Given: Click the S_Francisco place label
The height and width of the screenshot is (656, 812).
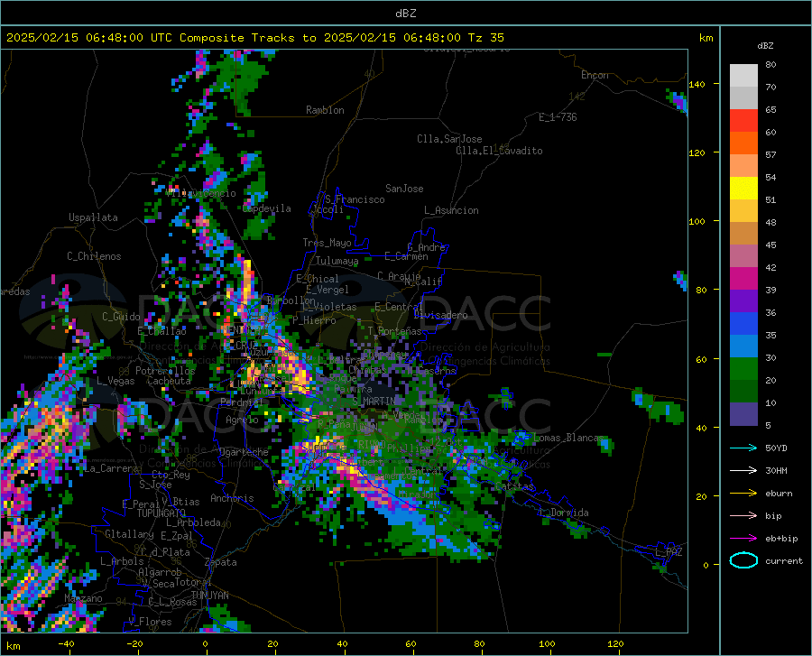Looking at the screenshot, I should [x=355, y=199].
